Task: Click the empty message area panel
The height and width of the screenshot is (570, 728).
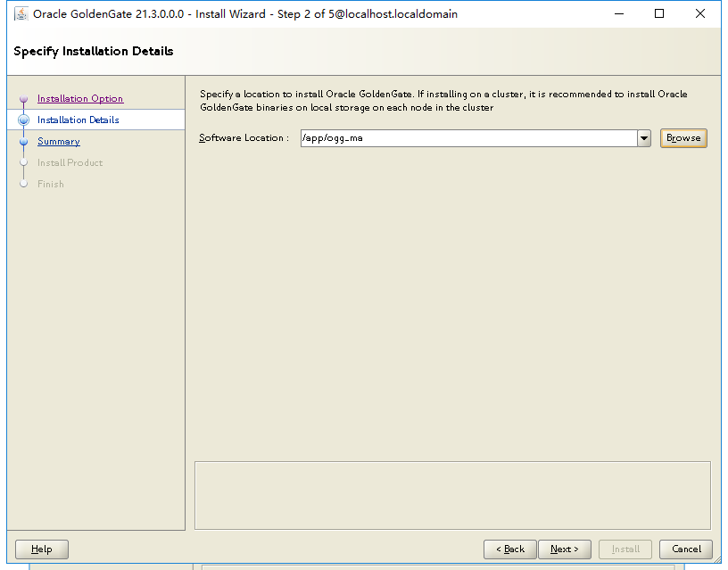Action: tap(452, 495)
